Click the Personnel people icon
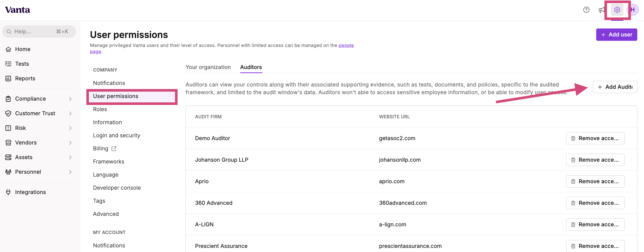Screen dimensions: 644x252 [x=8, y=172]
